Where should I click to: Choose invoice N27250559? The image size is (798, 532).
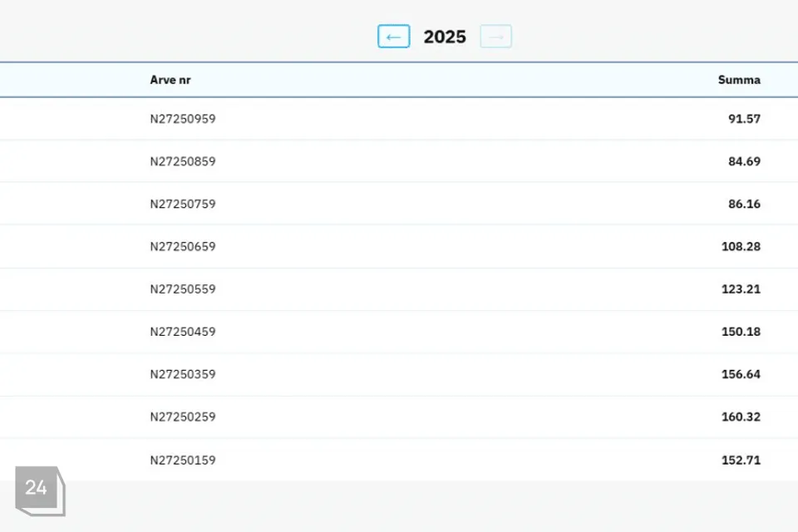[x=183, y=289]
